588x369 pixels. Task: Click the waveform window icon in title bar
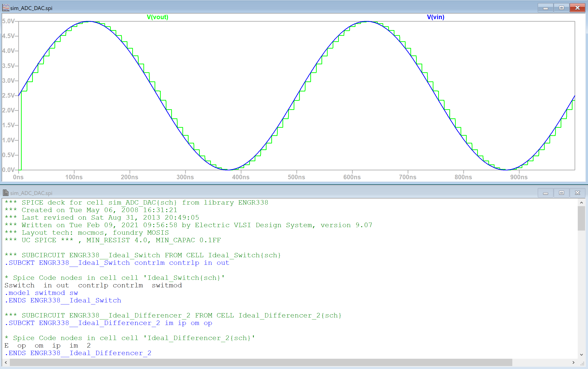(5, 8)
